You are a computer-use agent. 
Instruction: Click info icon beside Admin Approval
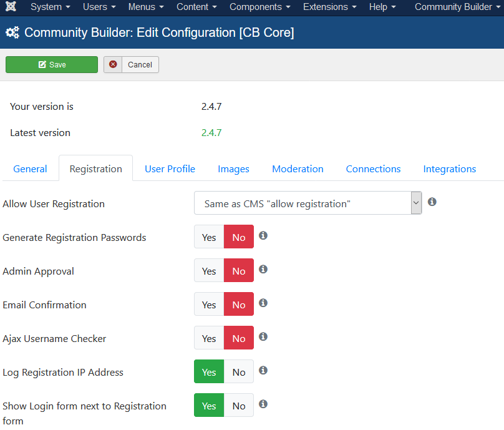pyautogui.click(x=263, y=269)
